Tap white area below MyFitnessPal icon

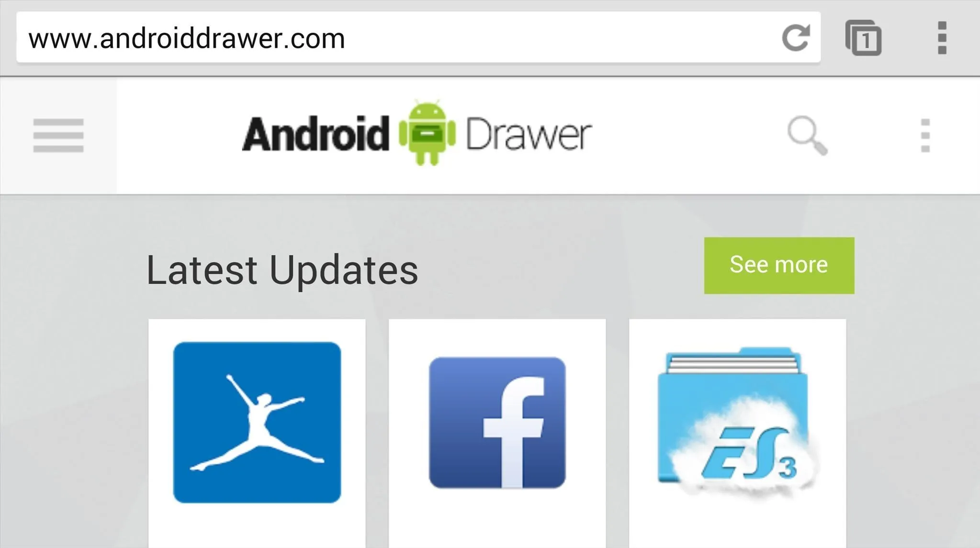click(257, 526)
